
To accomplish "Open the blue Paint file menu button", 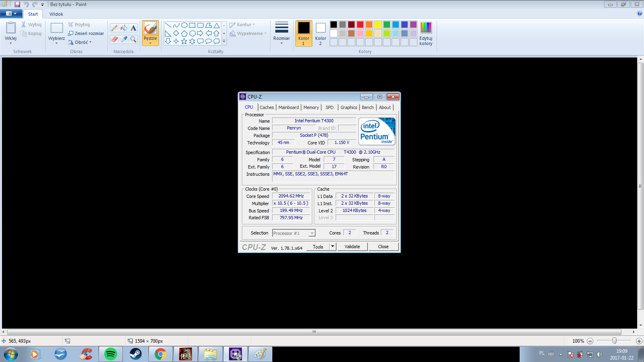I will [11, 14].
